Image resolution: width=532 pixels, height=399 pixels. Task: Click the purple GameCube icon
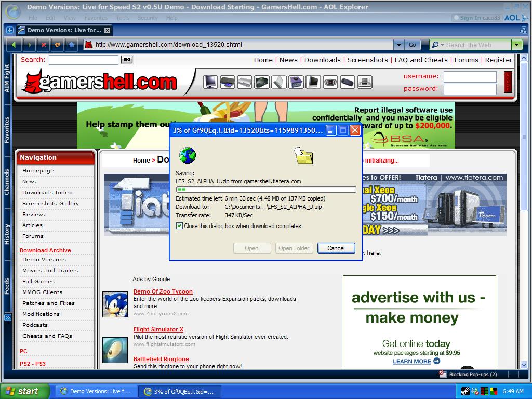point(296,82)
